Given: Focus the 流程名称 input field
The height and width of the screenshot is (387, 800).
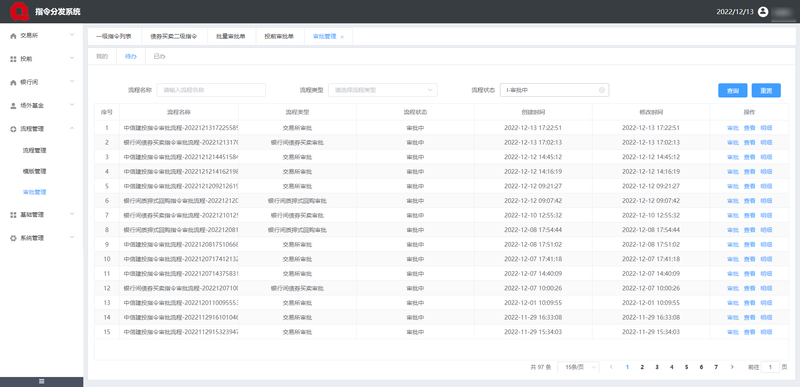Looking at the screenshot, I should 211,90.
